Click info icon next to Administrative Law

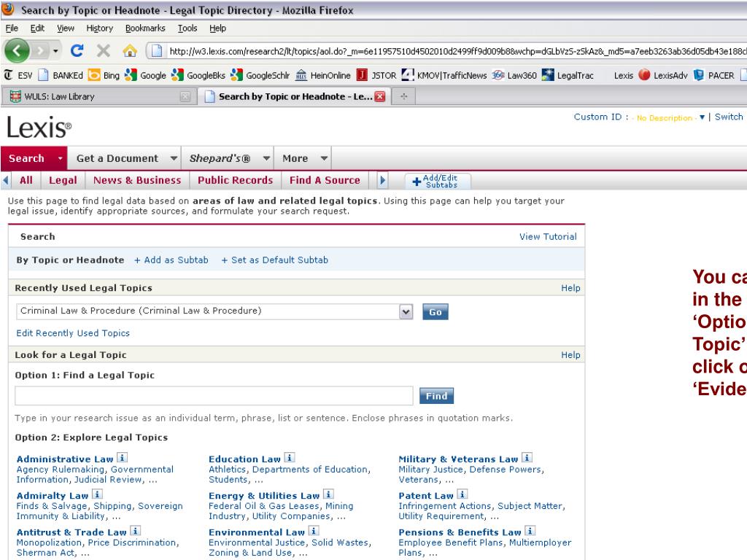click(x=122, y=458)
